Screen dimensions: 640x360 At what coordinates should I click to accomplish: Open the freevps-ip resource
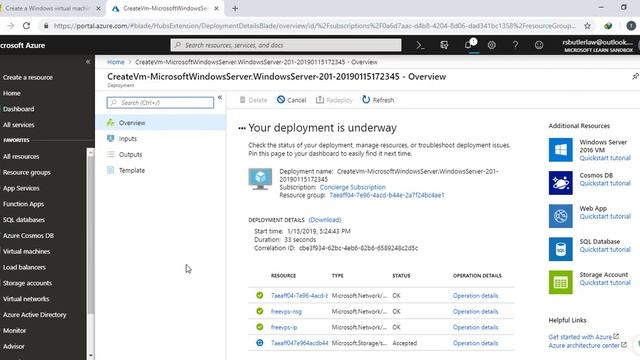pos(284,327)
